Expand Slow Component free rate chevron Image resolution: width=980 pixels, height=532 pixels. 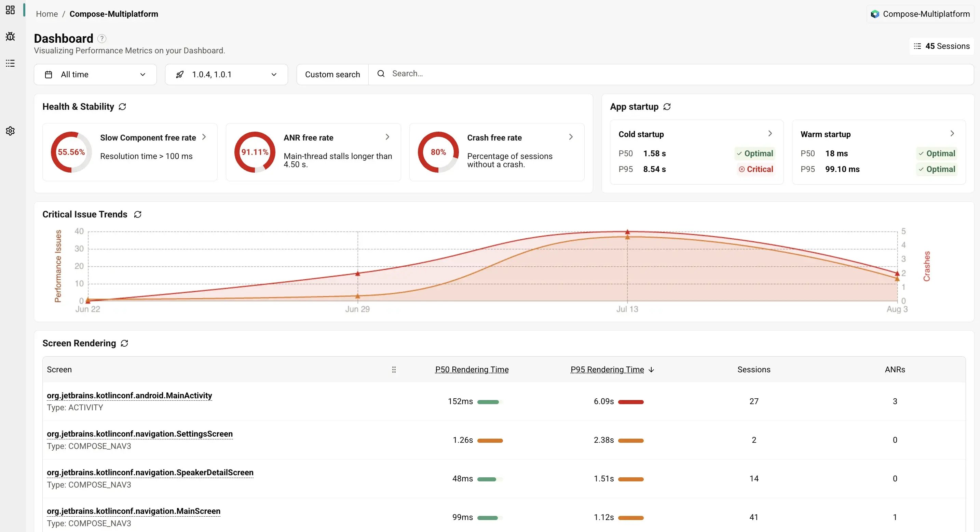(204, 137)
